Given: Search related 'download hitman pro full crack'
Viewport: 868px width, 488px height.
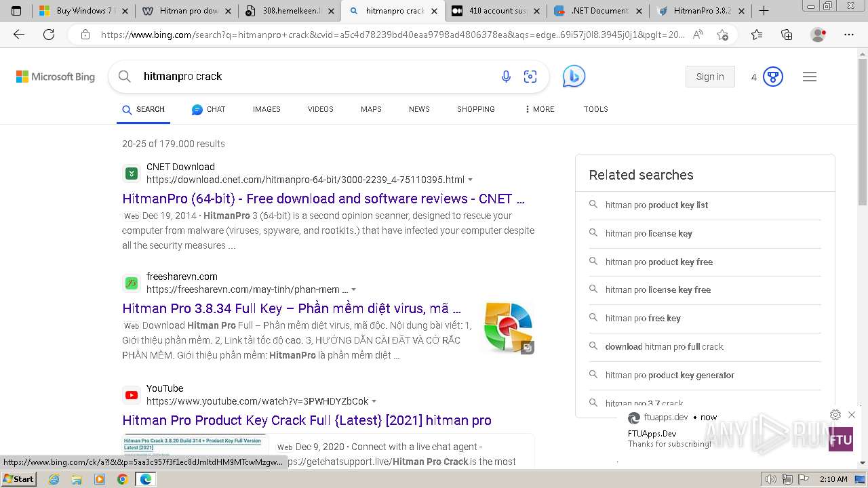Looking at the screenshot, I should [x=665, y=346].
